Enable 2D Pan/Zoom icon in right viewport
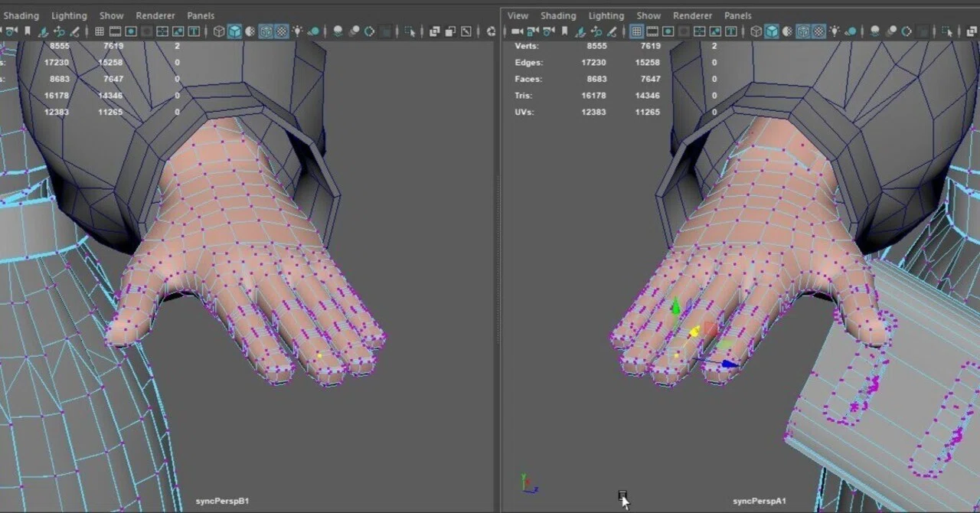 coord(596,31)
